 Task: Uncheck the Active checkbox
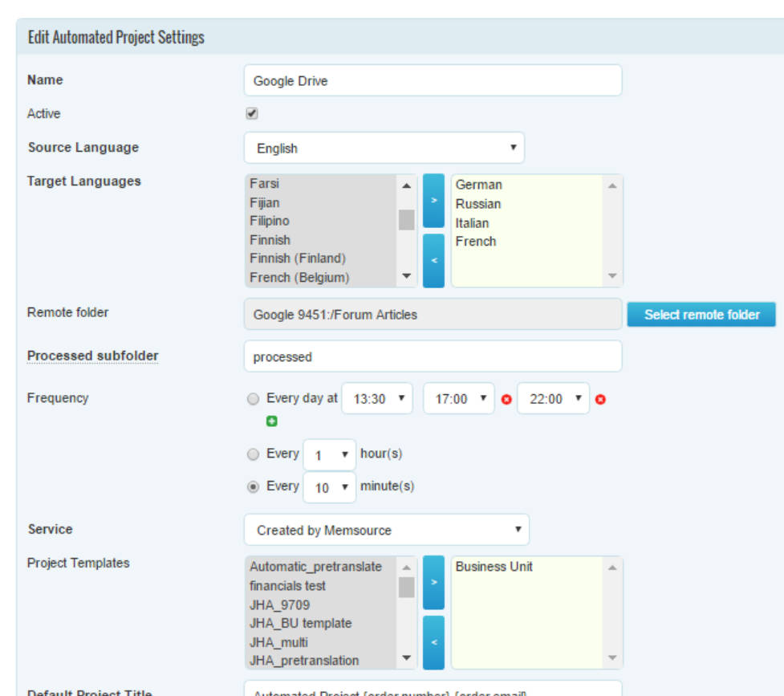tap(252, 114)
